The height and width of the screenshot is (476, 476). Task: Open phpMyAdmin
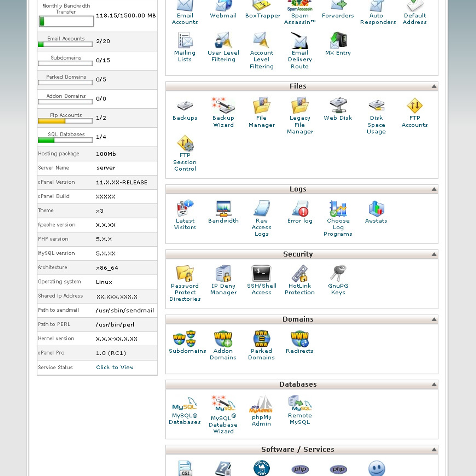(x=262, y=411)
